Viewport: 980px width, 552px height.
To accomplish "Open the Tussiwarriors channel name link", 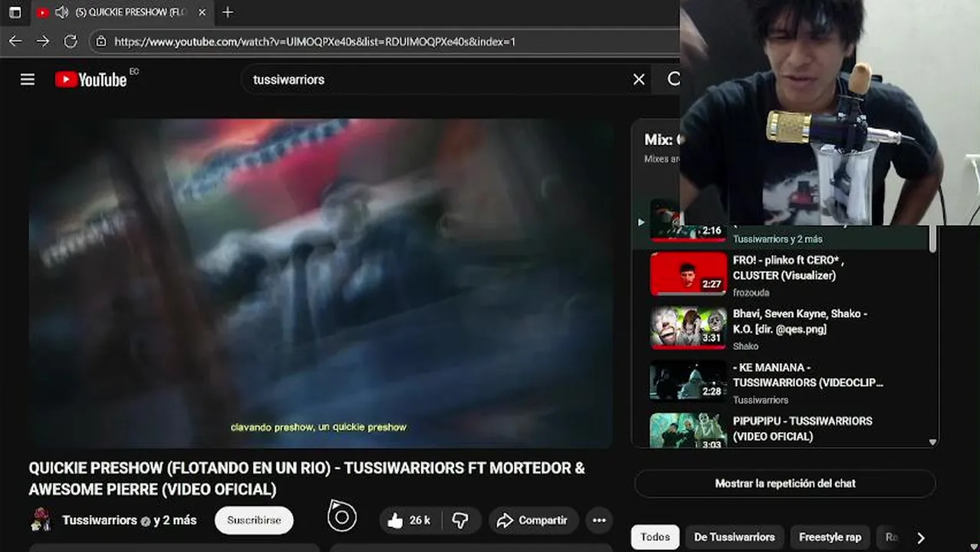I will coord(100,520).
